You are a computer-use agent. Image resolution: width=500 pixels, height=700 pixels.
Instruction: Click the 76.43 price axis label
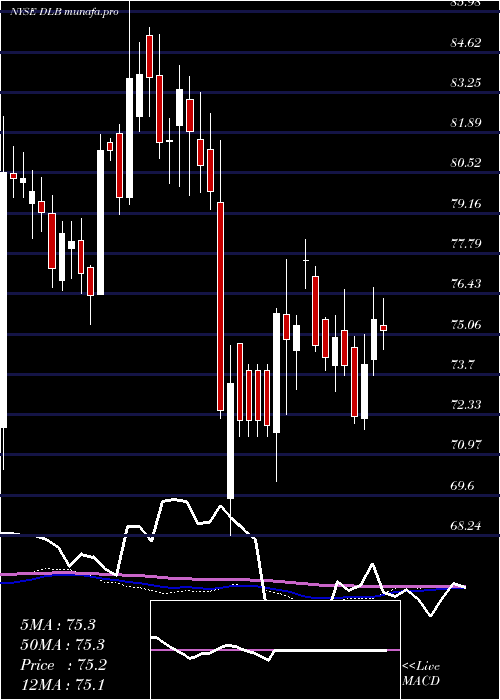pyautogui.click(x=466, y=284)
